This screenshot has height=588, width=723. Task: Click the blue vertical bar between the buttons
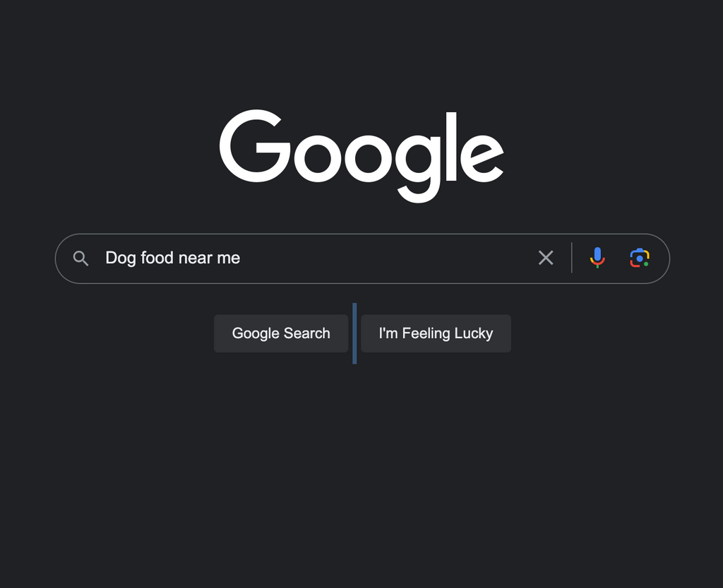click(x=354, y=333)
